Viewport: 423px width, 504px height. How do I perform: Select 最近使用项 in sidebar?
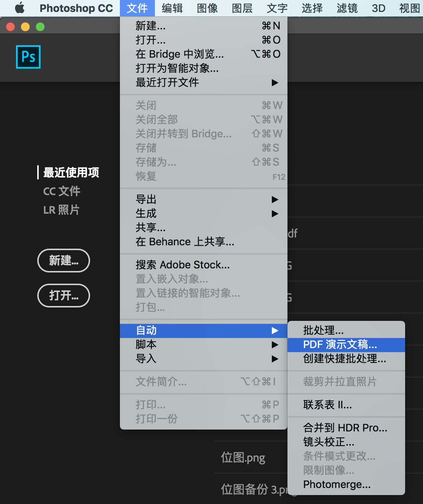click(71, 172)
